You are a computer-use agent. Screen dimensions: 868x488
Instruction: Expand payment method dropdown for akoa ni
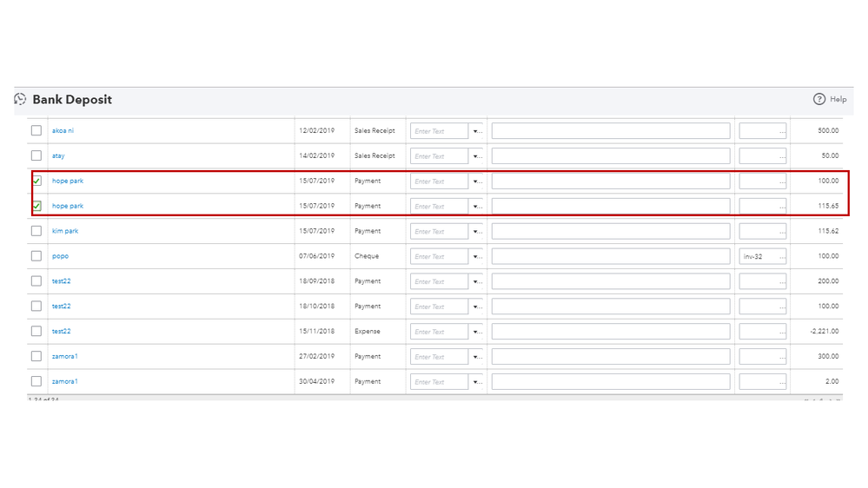coord(476,131)
